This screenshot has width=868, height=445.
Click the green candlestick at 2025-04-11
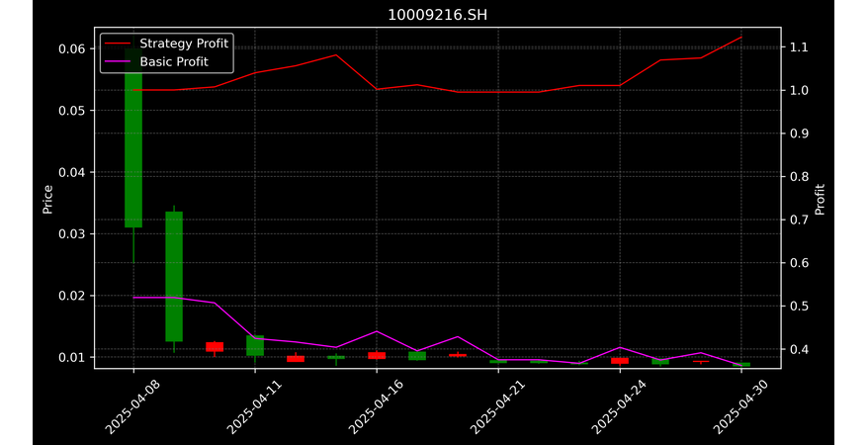pyautogui.click(x=255, y=345)
